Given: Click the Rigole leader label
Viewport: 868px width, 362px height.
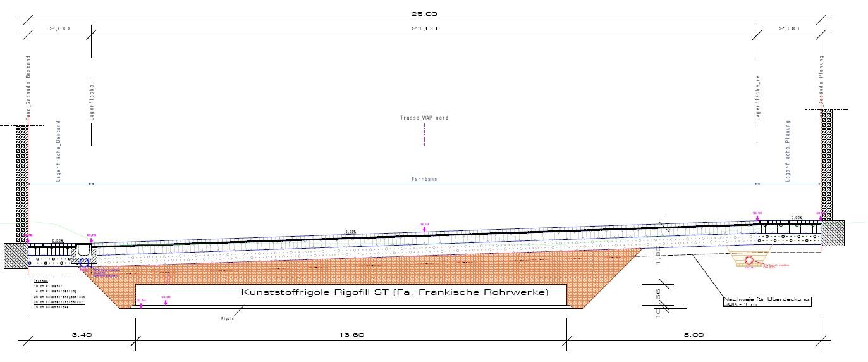Looking at the screenshot, I should [228, 318].
